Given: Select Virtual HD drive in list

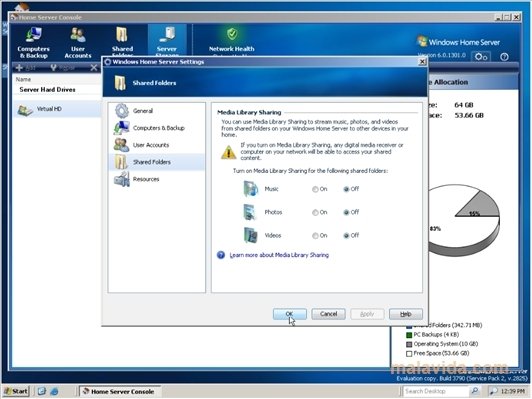Looking at the screenshot, I should tap(57, 109).
